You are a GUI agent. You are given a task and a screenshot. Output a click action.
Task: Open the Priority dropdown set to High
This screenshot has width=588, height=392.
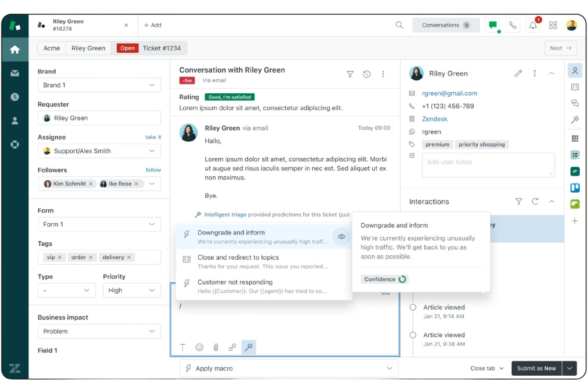[x=132, y=290]
